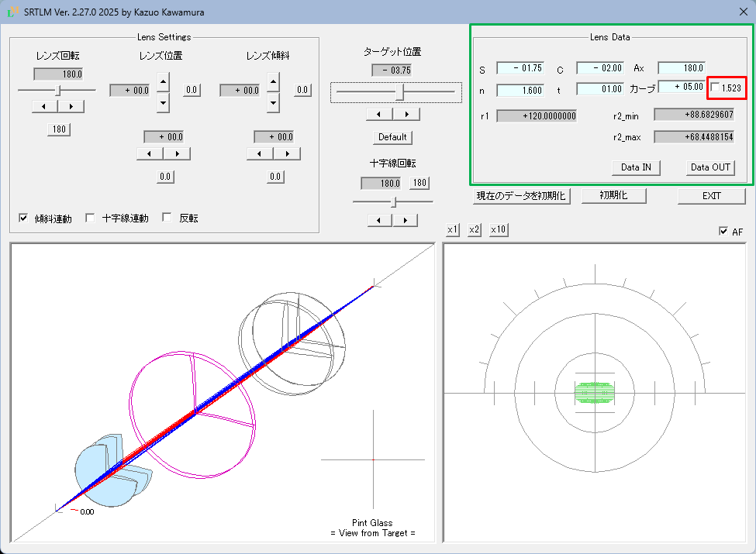756x554 pixels.
Task: Click the Data IN button
Action: click(636, 167)
